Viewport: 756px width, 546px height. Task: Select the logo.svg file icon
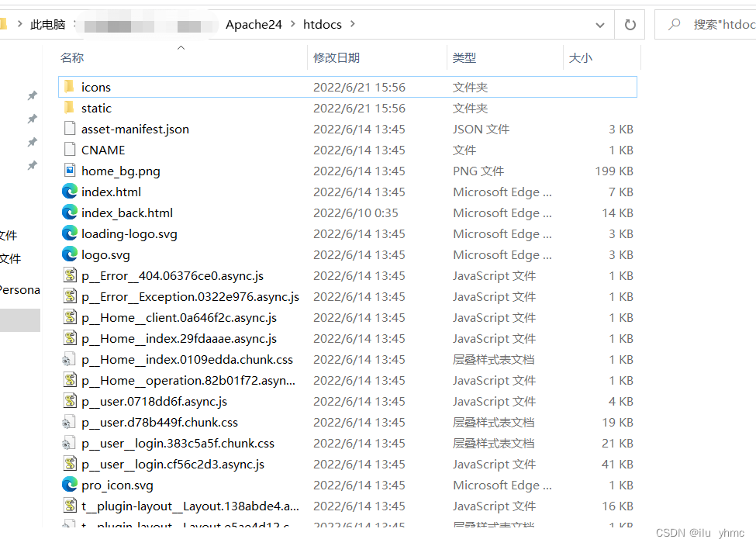tap(71, 254)
